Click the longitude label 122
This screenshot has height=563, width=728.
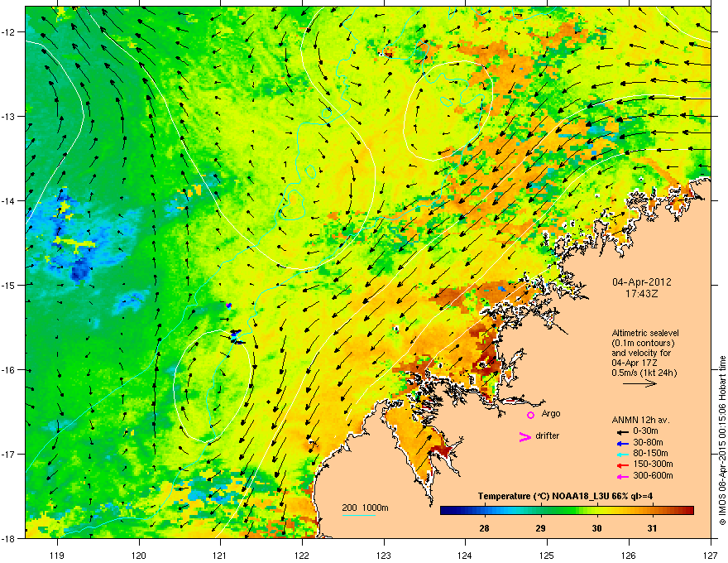pos(302,555)
